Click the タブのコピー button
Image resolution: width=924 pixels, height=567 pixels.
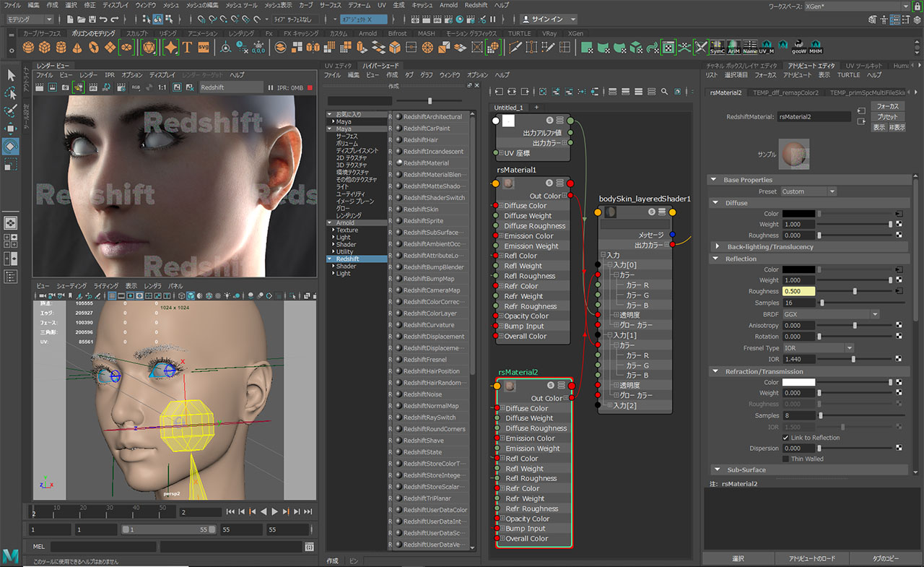point(884,559)
